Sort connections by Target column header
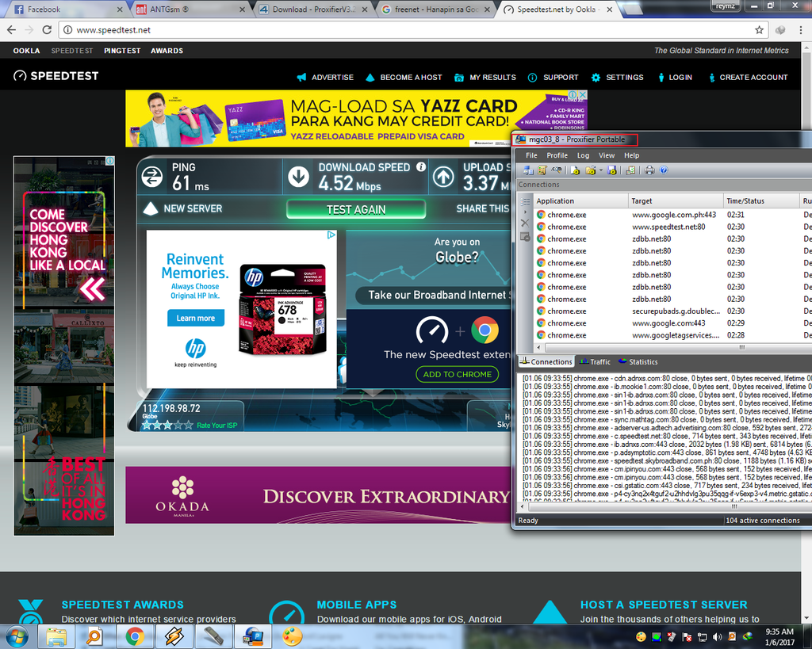 [676, 200]
